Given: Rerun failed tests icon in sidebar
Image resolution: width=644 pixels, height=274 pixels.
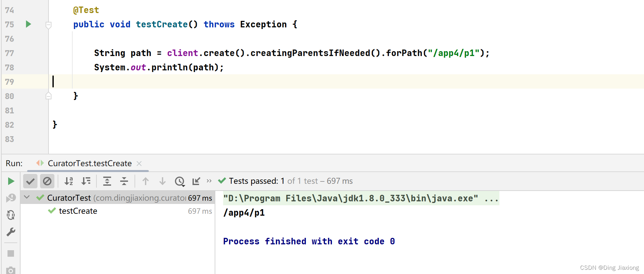Looking at the screenshot, I should (11, 198).
